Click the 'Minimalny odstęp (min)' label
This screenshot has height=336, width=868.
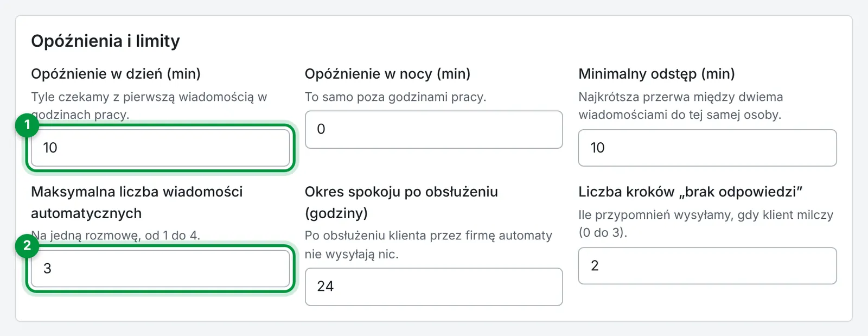tap(656, 74)
